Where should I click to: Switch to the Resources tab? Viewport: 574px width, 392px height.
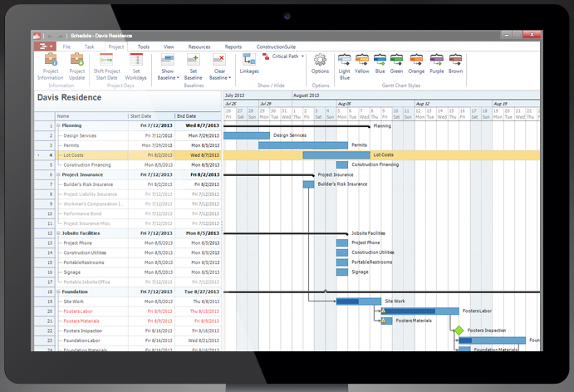199,47
